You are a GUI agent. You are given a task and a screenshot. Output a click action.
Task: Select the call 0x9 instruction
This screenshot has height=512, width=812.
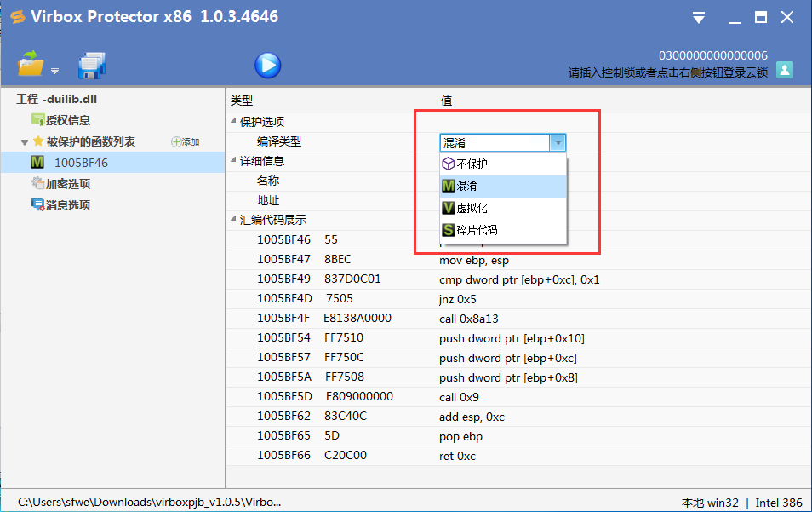click(x=459, y=398)
